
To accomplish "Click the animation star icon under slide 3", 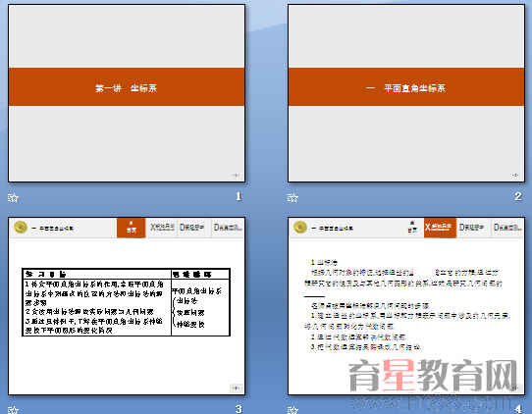I will tap(13, 410).
